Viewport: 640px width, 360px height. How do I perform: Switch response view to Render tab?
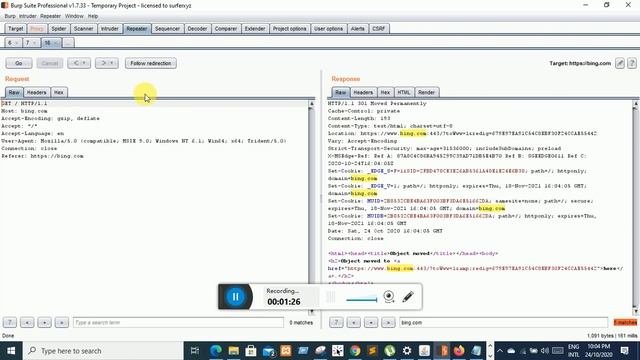click(426, 92)
